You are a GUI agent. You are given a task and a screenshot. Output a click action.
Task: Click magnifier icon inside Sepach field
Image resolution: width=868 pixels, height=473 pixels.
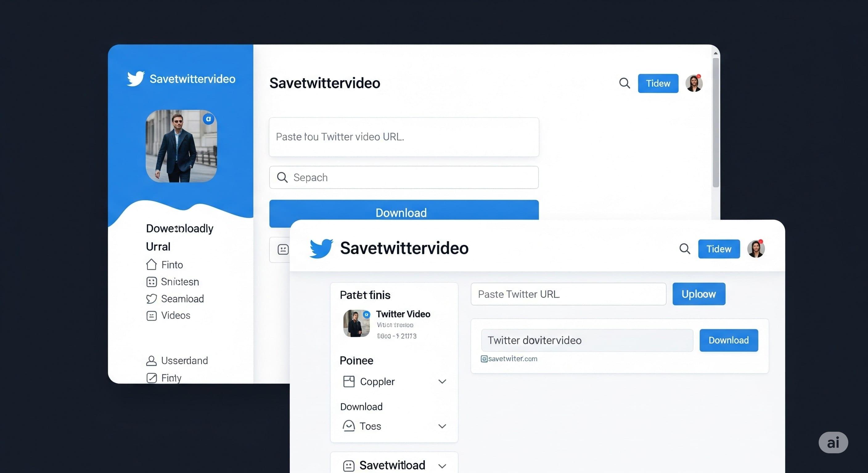click(282, 177)
